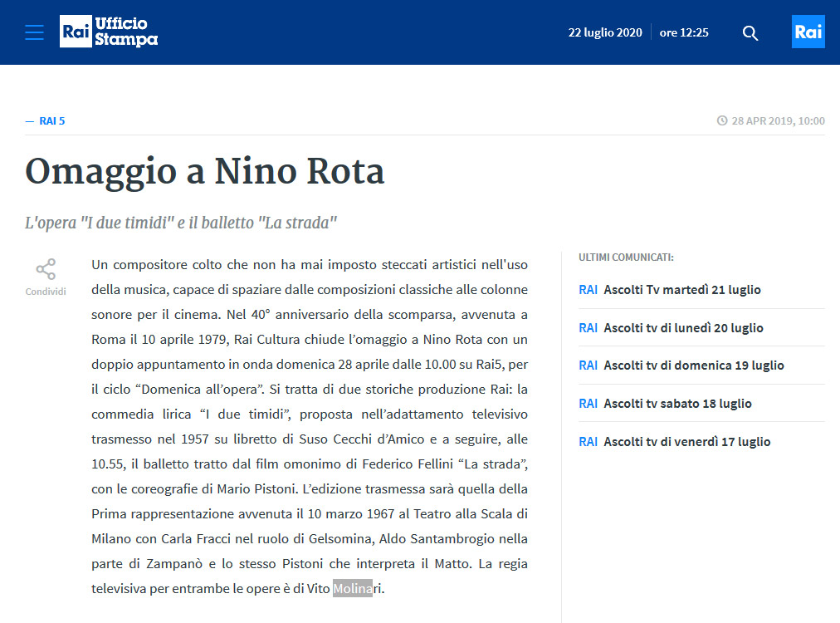
Task: Click the headline Omaggio a Nino Rota
Action: click(205, 172)
